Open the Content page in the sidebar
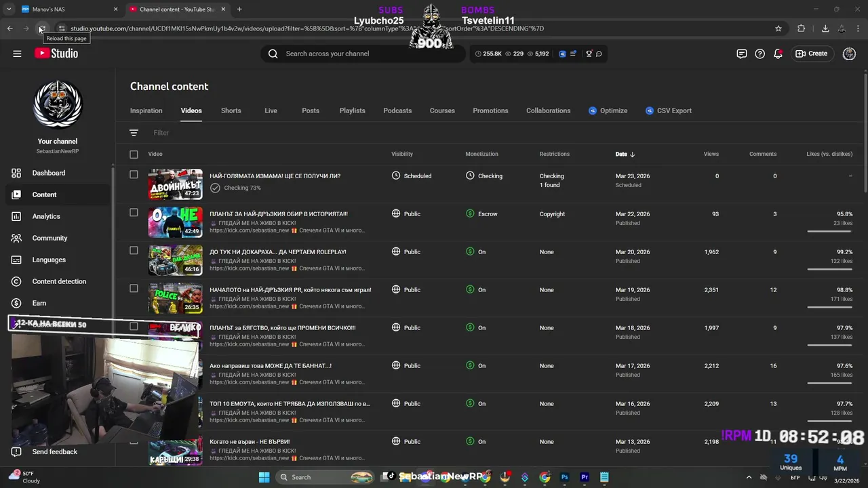This screenshot has height=488, width=868. coord(57,195)
